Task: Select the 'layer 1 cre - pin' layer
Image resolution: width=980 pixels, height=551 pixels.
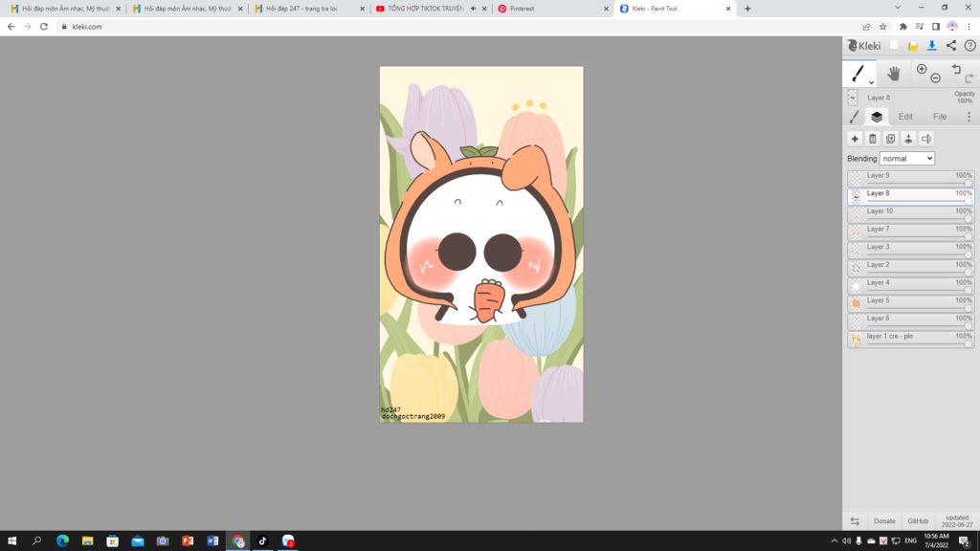Action: (x=911, y=340)
